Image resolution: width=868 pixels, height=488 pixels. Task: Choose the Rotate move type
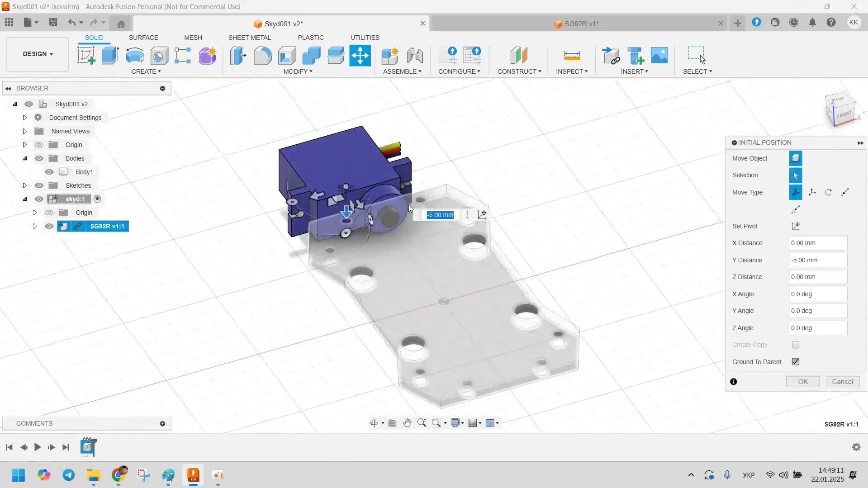829,192
